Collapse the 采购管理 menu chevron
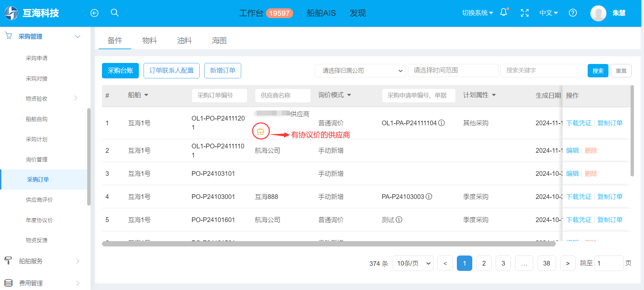The width and height of the screenshot is (644, 290). pos(78,37)
